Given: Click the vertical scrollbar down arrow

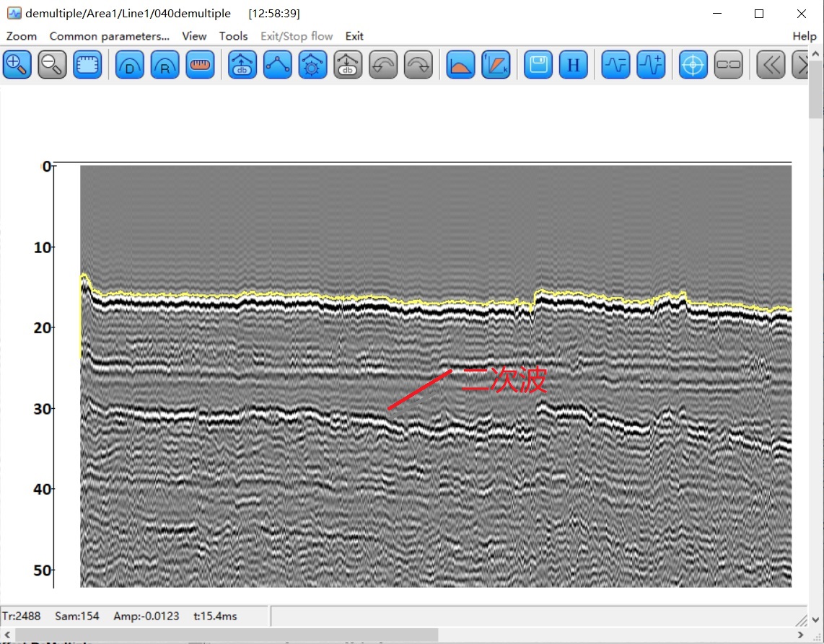Looking at the screenshot, I should (x=815, y=619).
